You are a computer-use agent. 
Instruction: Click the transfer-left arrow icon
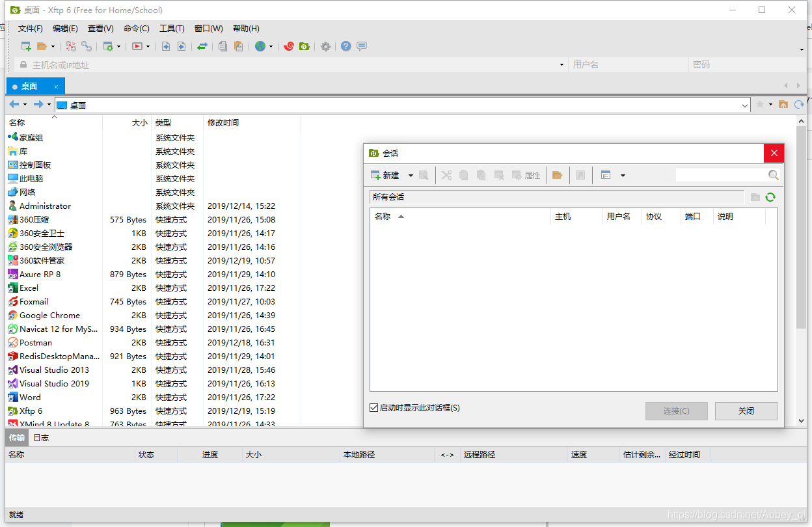pos(166,46)
